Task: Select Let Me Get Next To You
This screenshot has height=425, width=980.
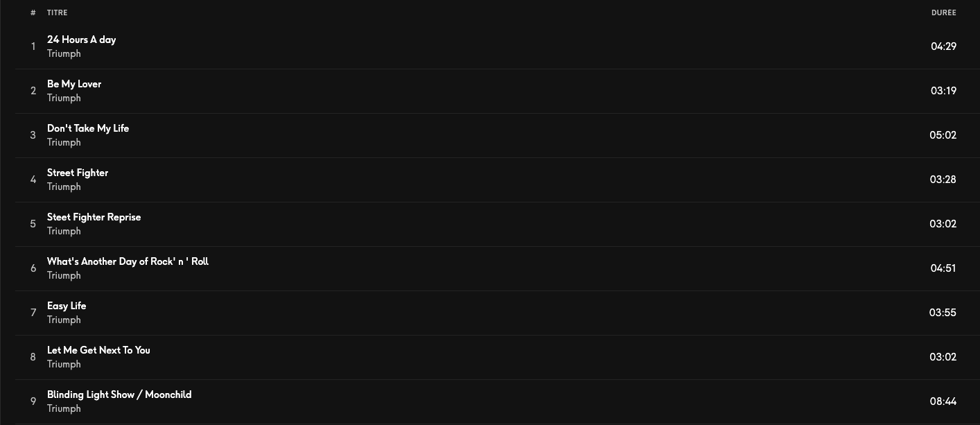Action: (x=98, y=350)
